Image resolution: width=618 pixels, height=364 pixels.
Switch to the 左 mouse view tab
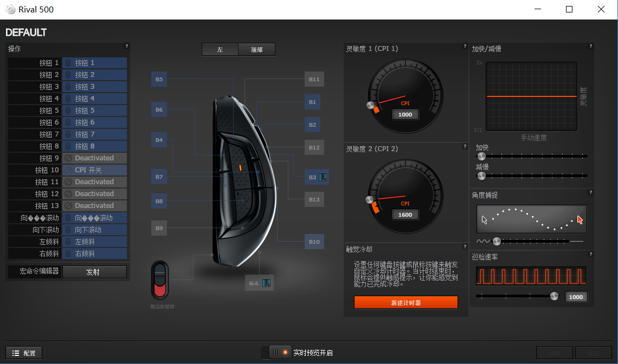pos(220,49)
